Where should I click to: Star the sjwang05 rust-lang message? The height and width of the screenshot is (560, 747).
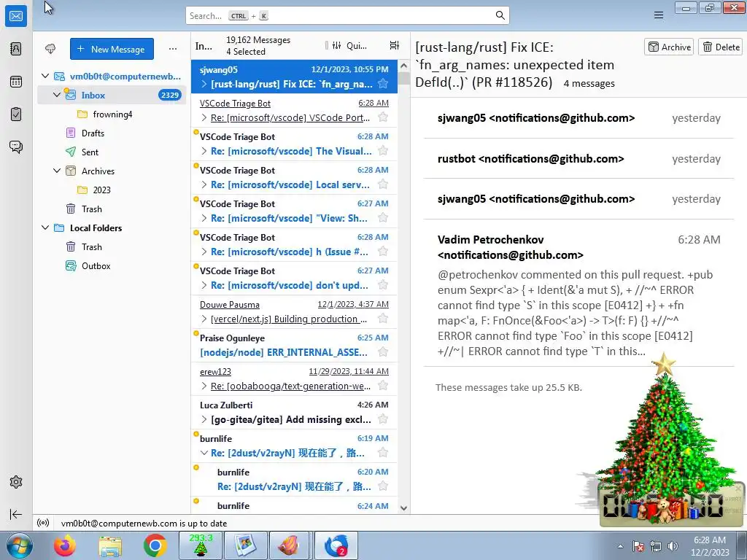pyautogui.click(x=382, y=84)
